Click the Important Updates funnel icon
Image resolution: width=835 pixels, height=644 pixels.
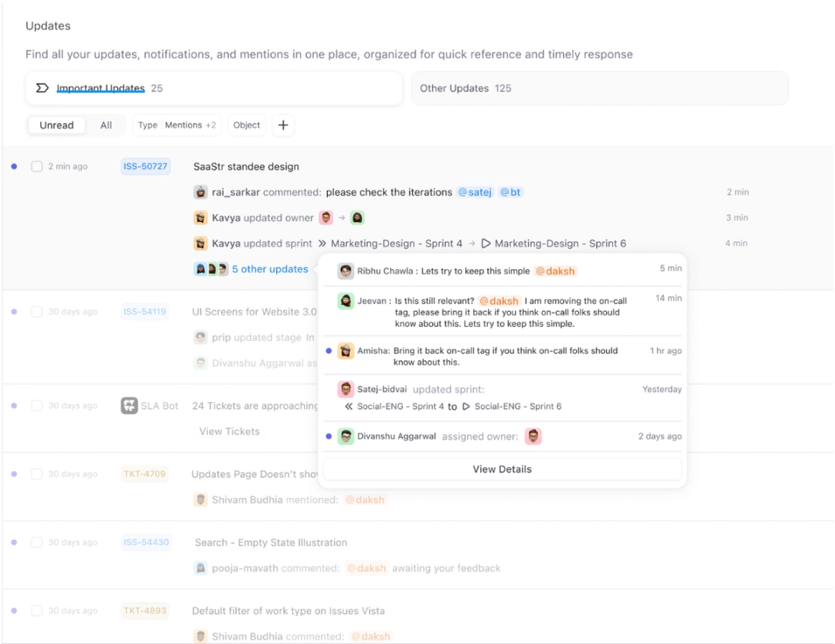tap(43, 87)
